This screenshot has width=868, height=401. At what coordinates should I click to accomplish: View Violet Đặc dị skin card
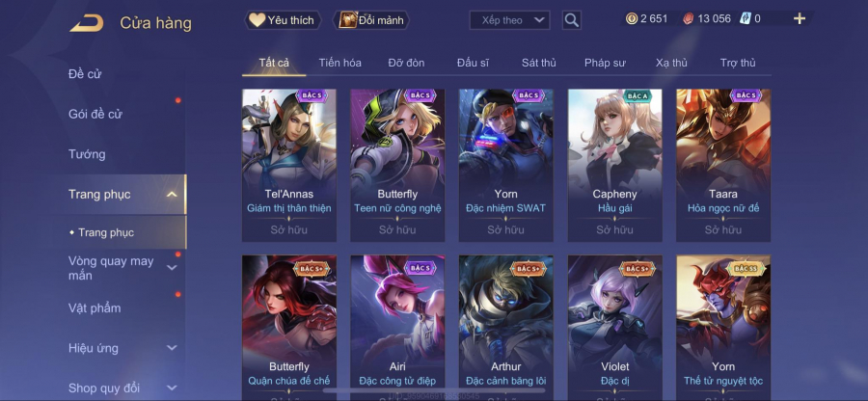pyautogui.click(x=614, y=327)
